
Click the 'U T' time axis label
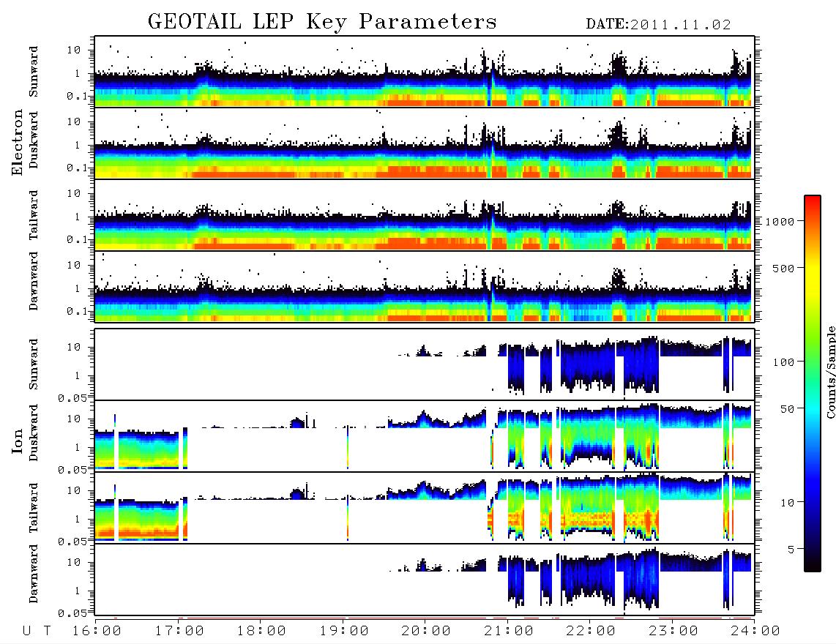37,632
